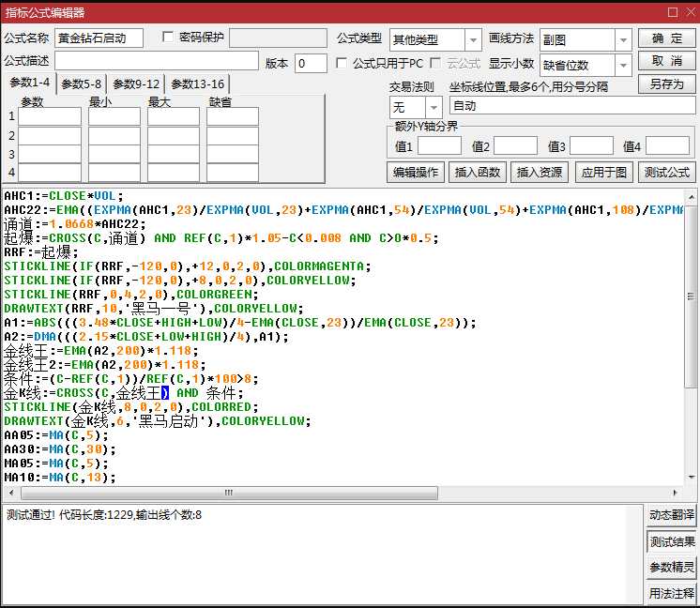Click the code editor down scroll arrow

click(x=691, y=478)
